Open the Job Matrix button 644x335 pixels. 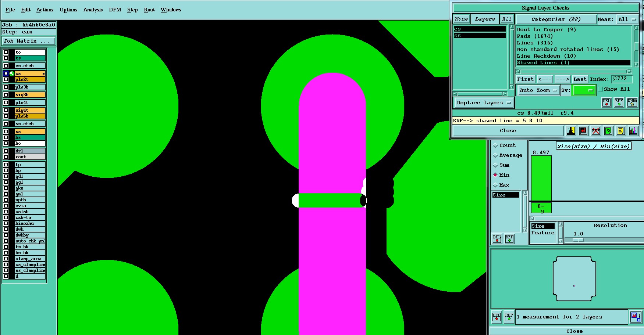point(29,41)
